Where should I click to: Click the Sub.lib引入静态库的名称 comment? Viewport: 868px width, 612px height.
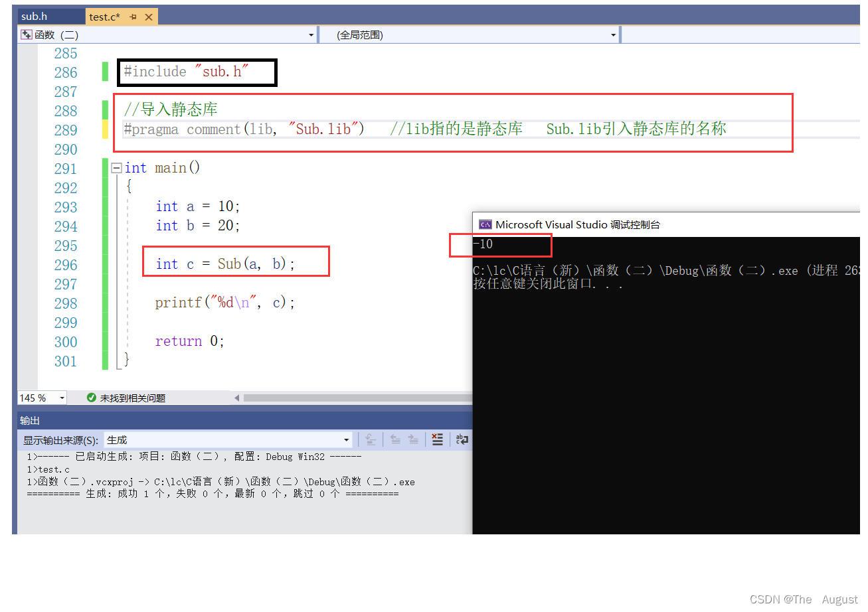636,129
